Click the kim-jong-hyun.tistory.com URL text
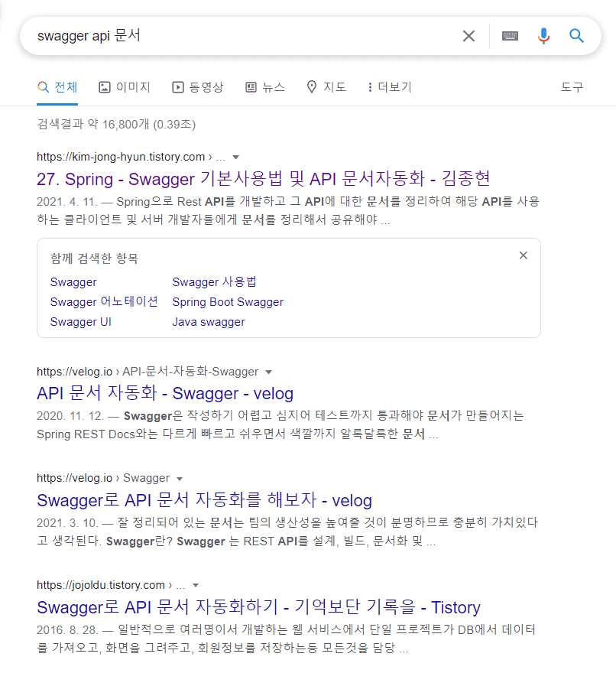 point(121,157)
